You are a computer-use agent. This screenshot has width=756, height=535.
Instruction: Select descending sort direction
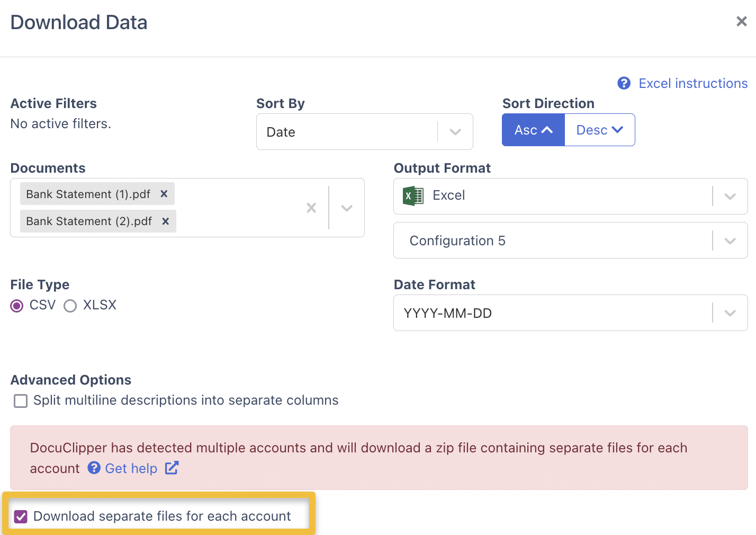point(600,130)
